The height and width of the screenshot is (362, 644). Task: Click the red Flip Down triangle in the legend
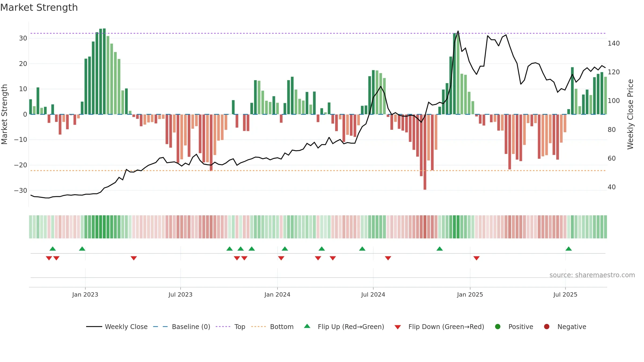coord(398,327)
